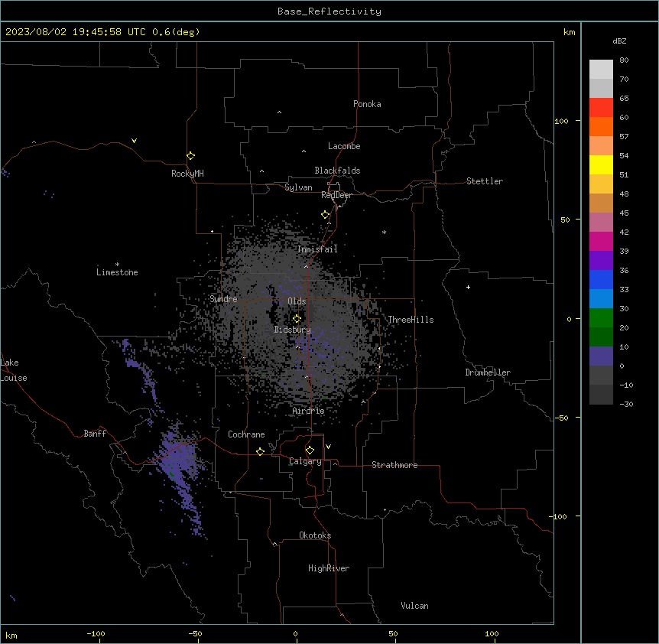Pick the royal blue 36 dBZ swatch

click(601, 279)
